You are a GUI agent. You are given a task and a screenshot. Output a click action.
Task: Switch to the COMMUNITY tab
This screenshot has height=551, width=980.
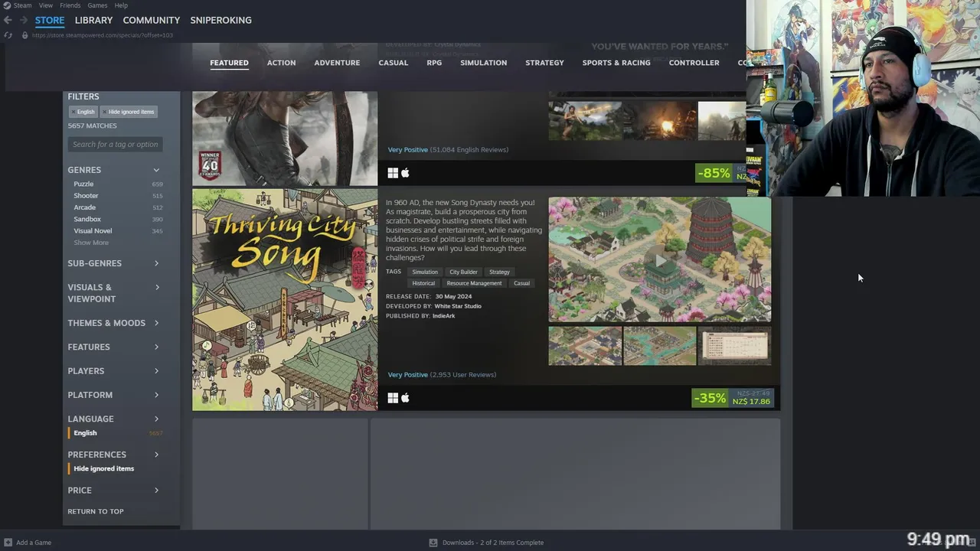(152, 20)
